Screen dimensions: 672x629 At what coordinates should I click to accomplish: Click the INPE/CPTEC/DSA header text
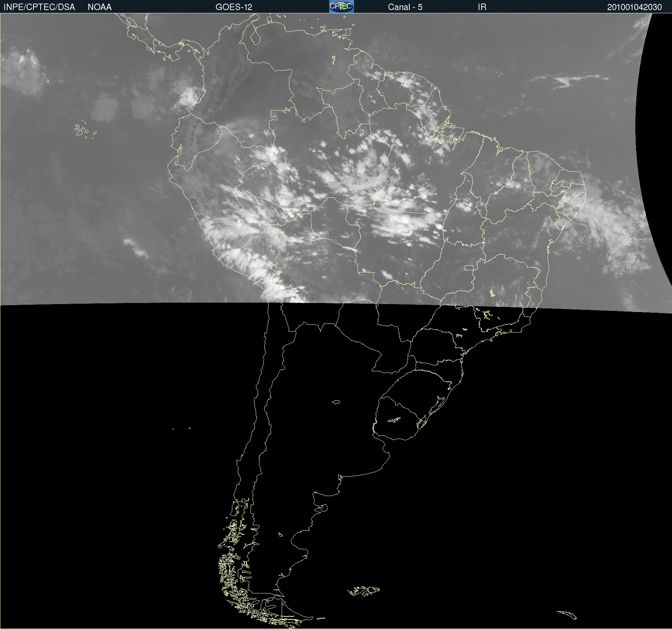39,7
